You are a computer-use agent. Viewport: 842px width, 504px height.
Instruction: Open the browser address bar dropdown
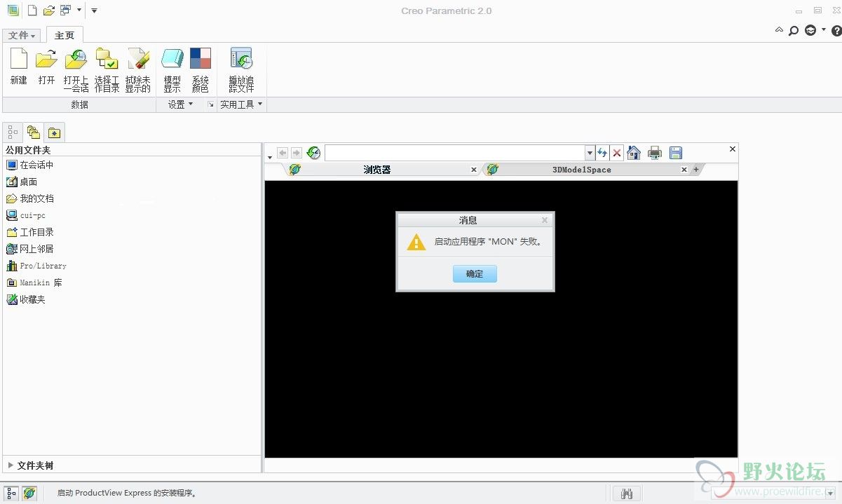pyautogui.click(x=590, y=153)
